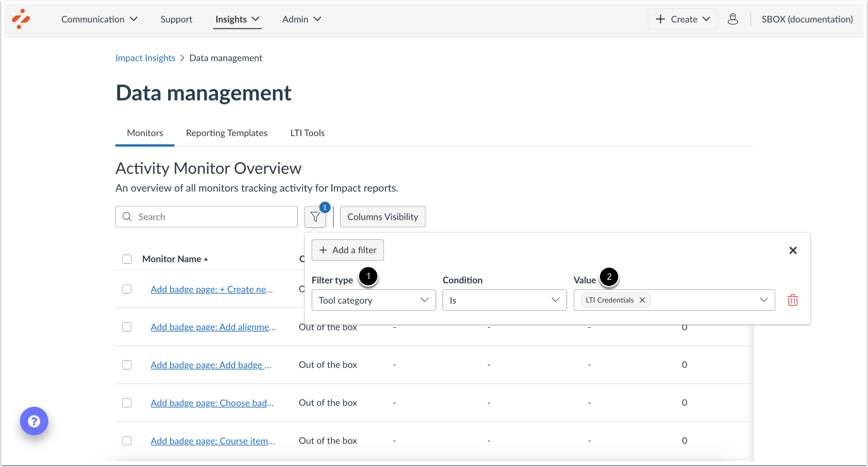Check the 'Add badge ...' row checkbox
Image resolution: width=868 pixels, height=467 pixels.
[x=127, y=365]
